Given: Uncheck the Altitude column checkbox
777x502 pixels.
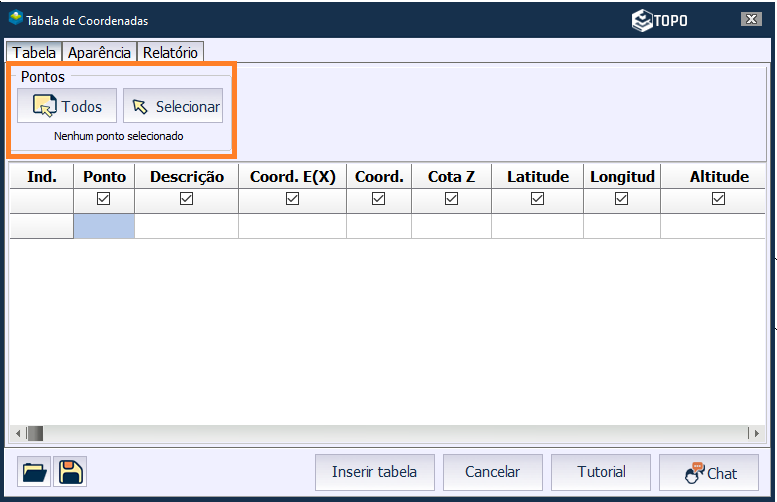Looking at the screenshot, I should pos(718,200).
